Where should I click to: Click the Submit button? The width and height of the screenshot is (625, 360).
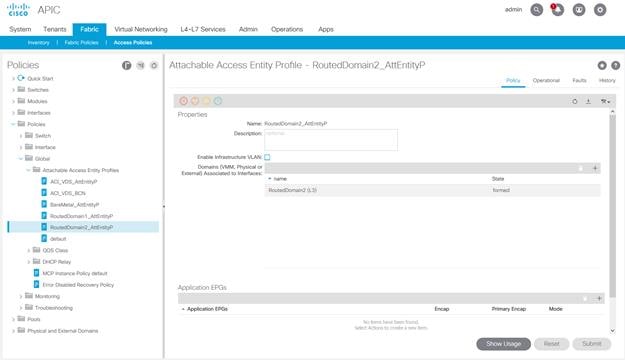pos(592,344)
